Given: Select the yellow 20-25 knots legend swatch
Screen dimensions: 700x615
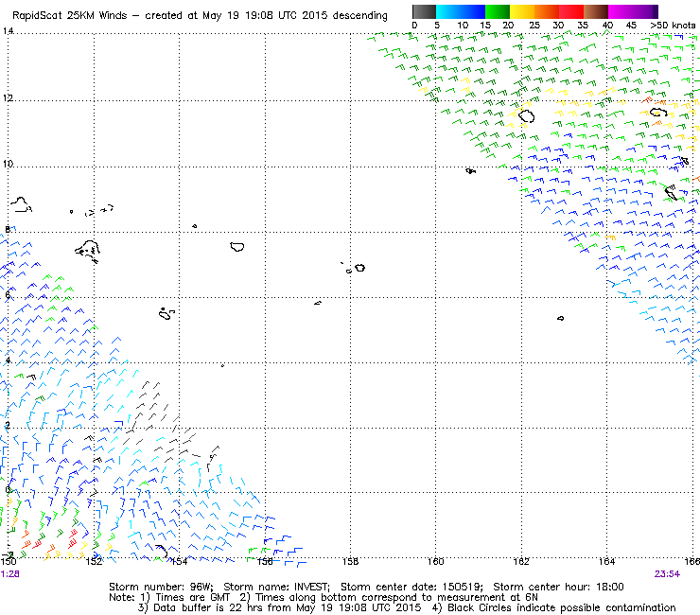Looking at the screenshot, I should tap(522, 11).
